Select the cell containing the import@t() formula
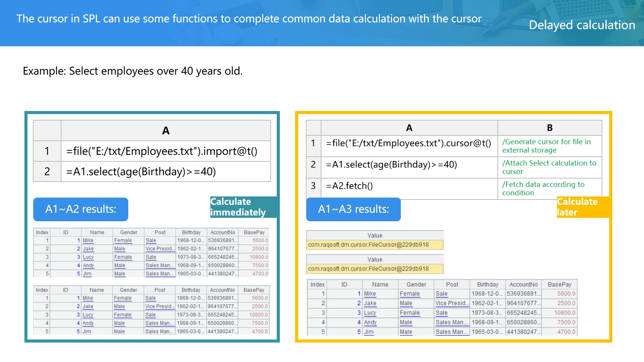This screenshot has height=362, width=644. coord(165,151)
